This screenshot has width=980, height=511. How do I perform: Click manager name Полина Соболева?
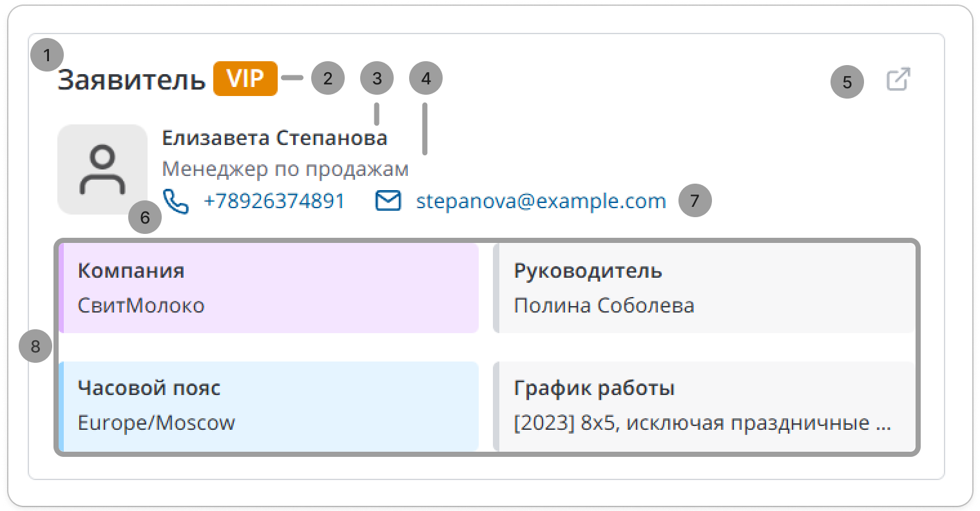(x=604, y=305)
